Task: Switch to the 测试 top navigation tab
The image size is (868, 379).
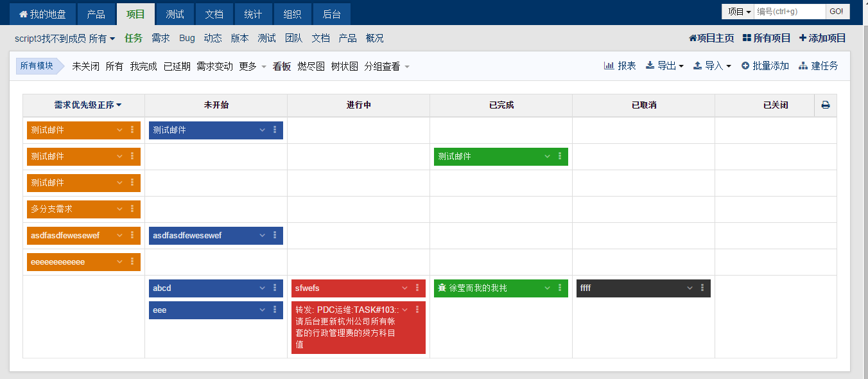Action: pyautogui.click(x=175, y=13)
